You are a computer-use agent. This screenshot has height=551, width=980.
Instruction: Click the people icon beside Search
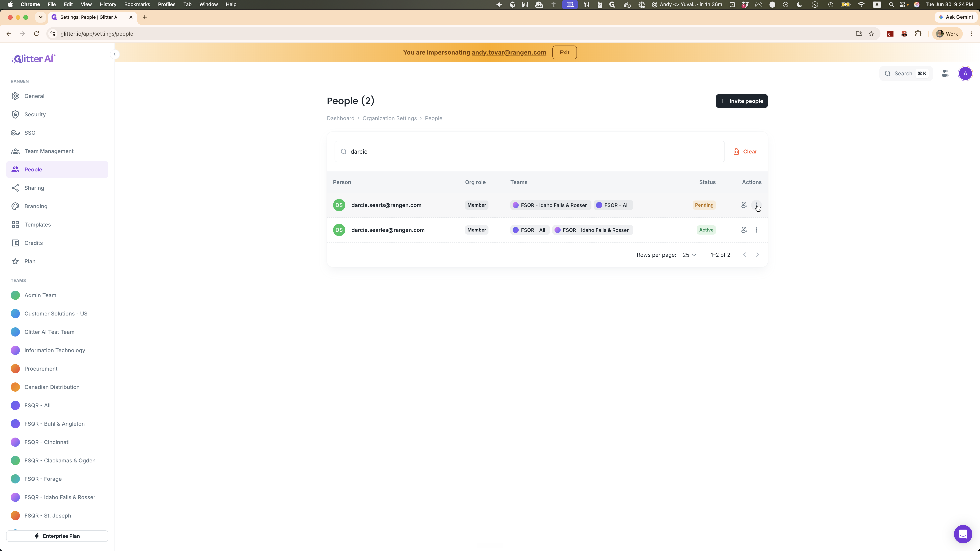pyautogui.click(x=945, y=73)
